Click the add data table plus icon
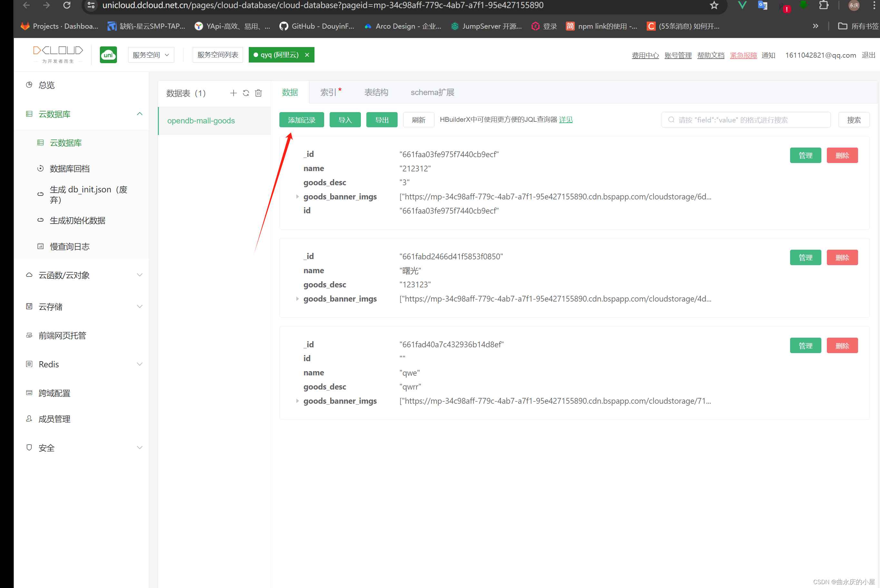 [233, 93]
